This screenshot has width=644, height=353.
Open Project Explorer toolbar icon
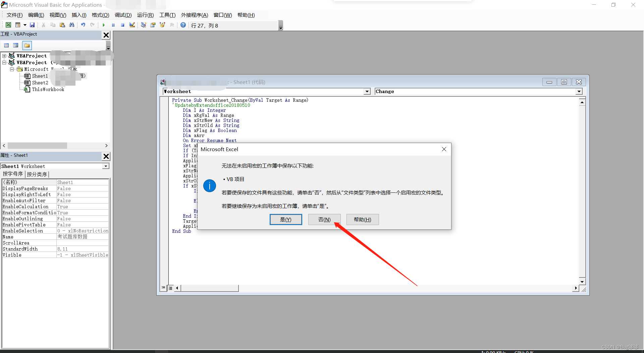point(143,25)
